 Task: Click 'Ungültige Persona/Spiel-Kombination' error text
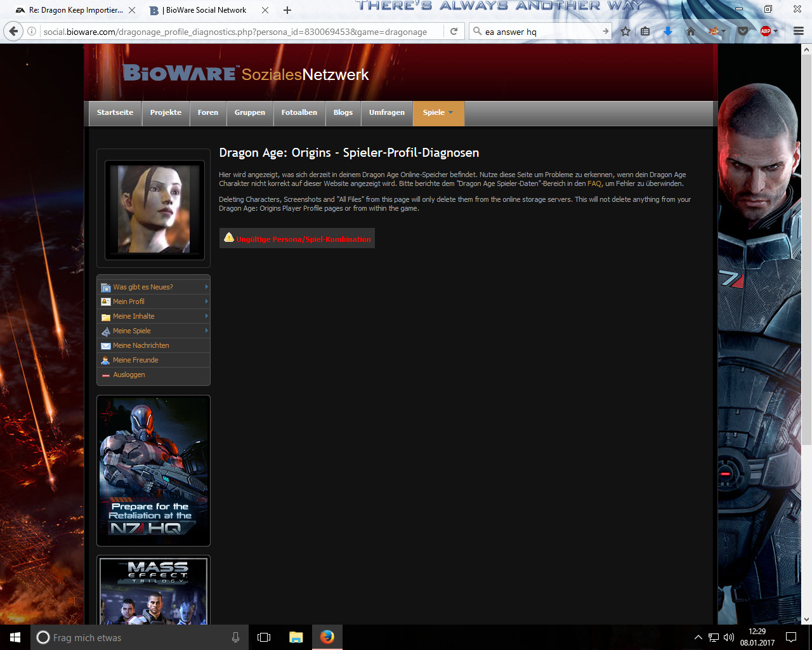click(303, 239)
